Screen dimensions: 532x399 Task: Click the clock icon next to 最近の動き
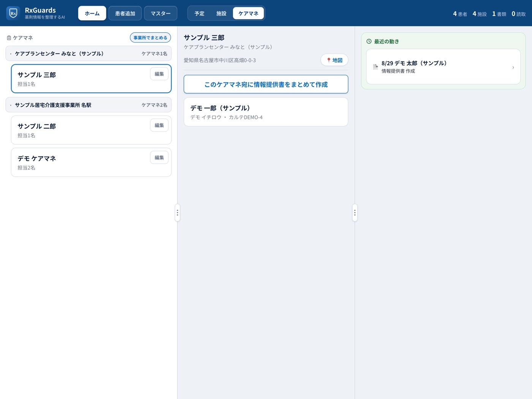click(x=369, y=41)
